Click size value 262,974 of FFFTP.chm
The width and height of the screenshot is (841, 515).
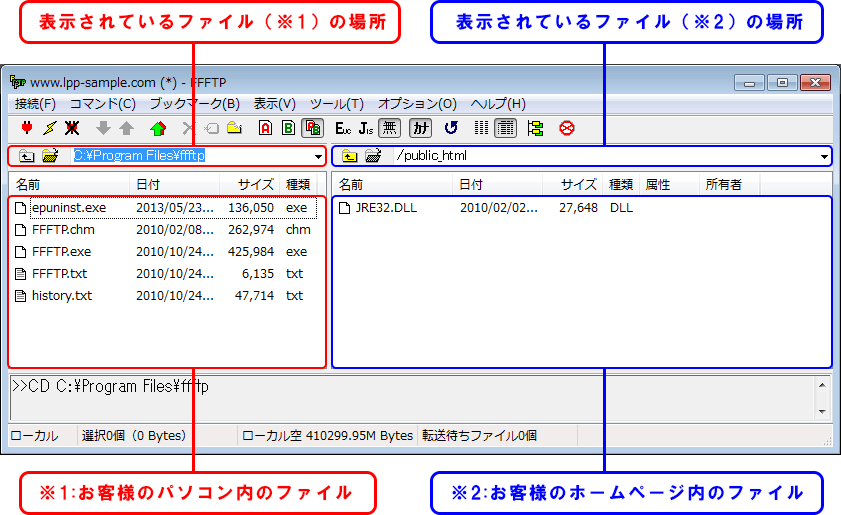(x=251, y=230)
